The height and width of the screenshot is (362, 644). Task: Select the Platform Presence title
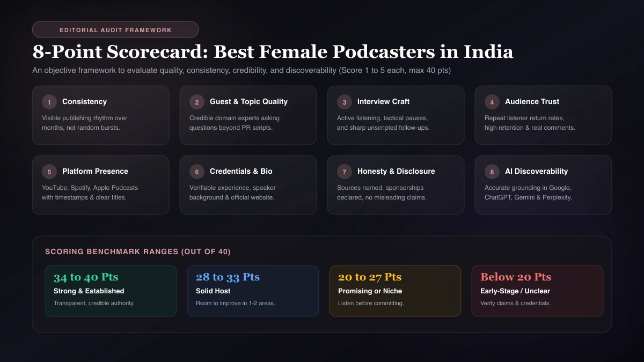point(95,172)
